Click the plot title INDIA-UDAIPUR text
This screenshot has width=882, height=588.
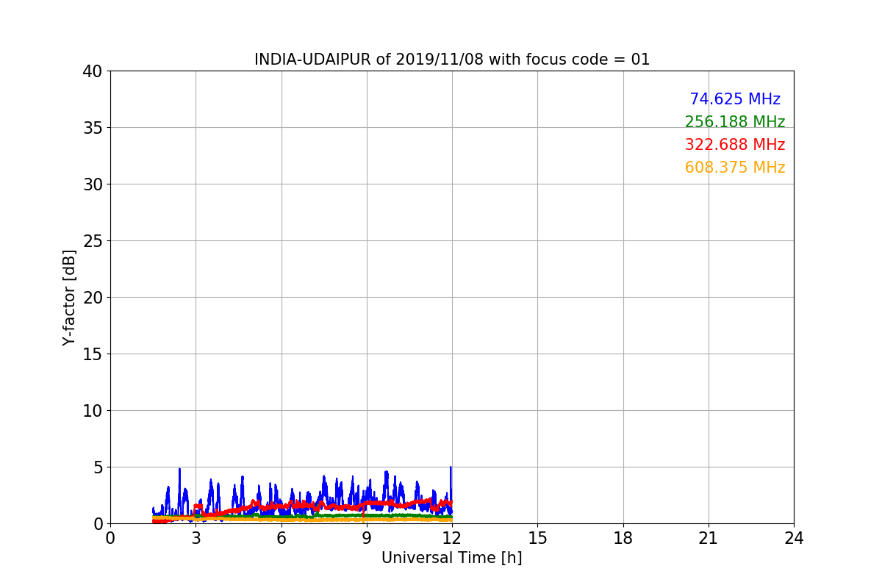451,60
